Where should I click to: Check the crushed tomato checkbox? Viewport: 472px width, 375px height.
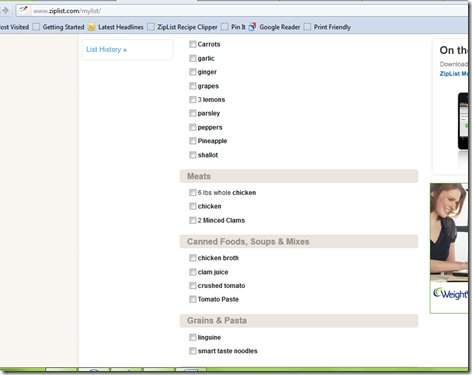tap(192, 286)
